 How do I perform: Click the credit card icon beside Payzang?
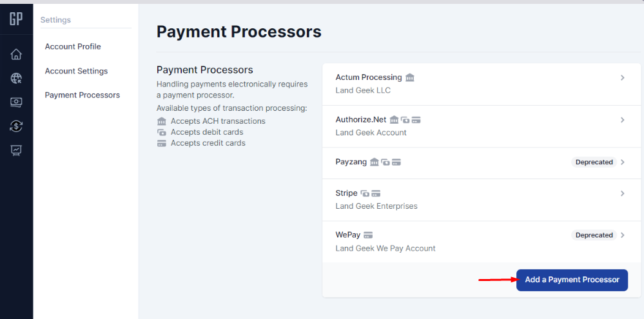click(396, 162)
